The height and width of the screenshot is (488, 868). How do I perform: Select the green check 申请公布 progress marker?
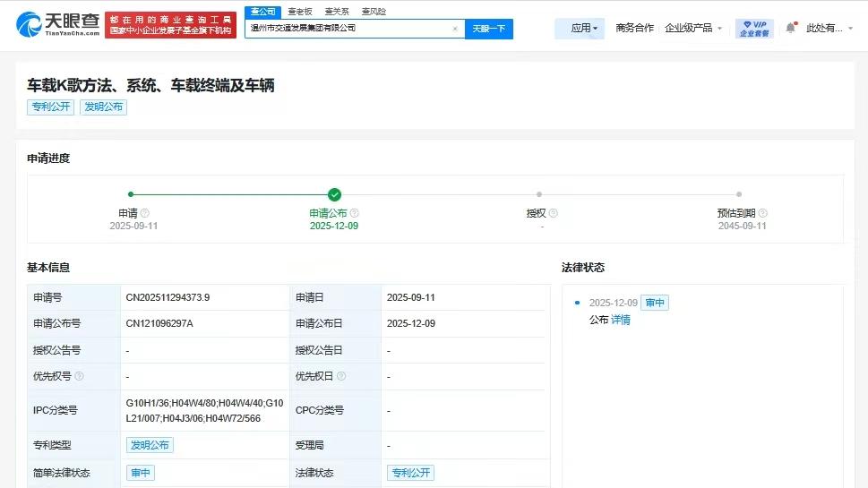click(x=334, y=195)
